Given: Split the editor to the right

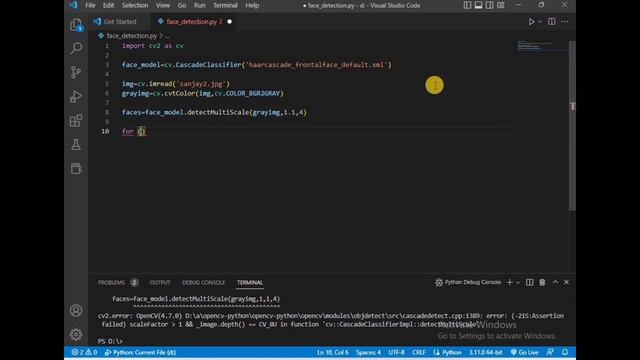Looking at the screenshot, I should pyautogui.click(x=551, y=22).
